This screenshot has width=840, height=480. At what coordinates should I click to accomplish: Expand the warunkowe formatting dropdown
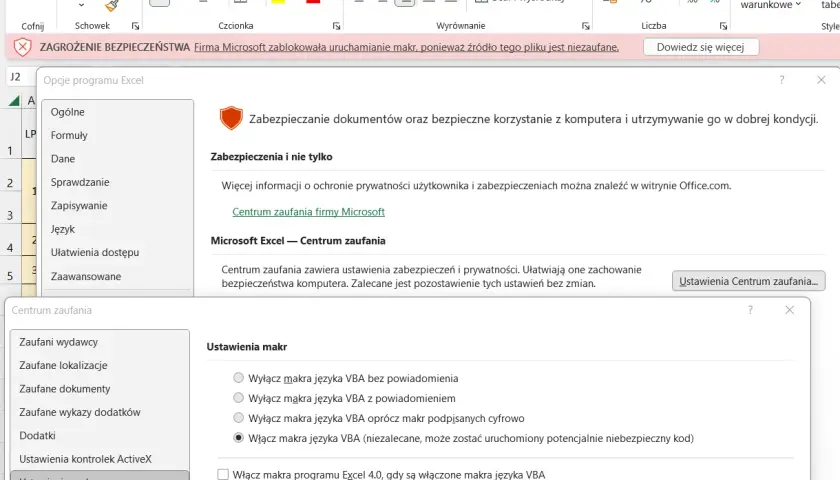[x=798, y=4]
